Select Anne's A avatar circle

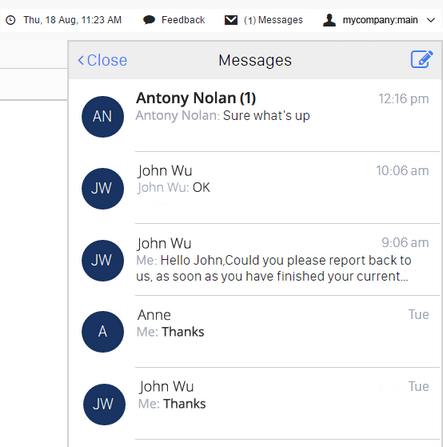[x=103, y=332]
